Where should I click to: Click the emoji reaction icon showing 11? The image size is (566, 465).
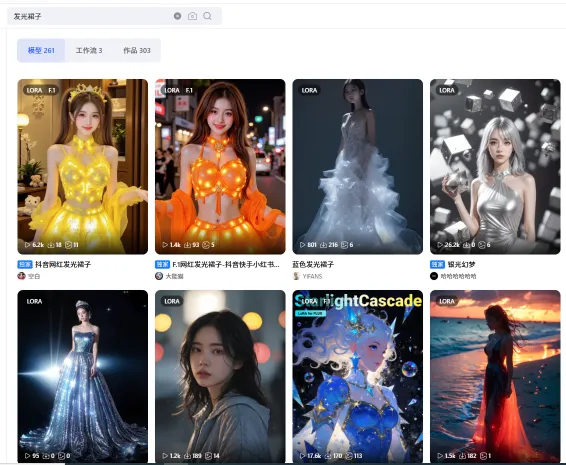[68, 245]
